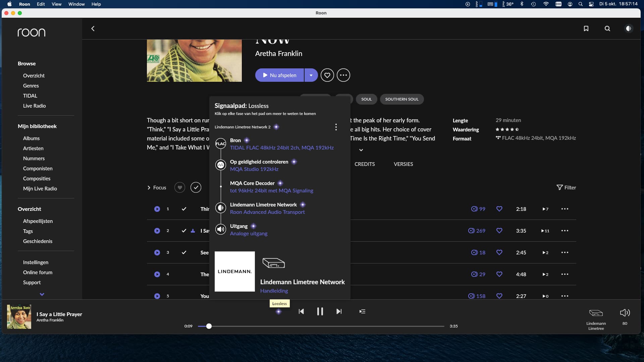Switch to the VERSIES tab
Viewport: 644px width, 362px height.
[403, 164]
